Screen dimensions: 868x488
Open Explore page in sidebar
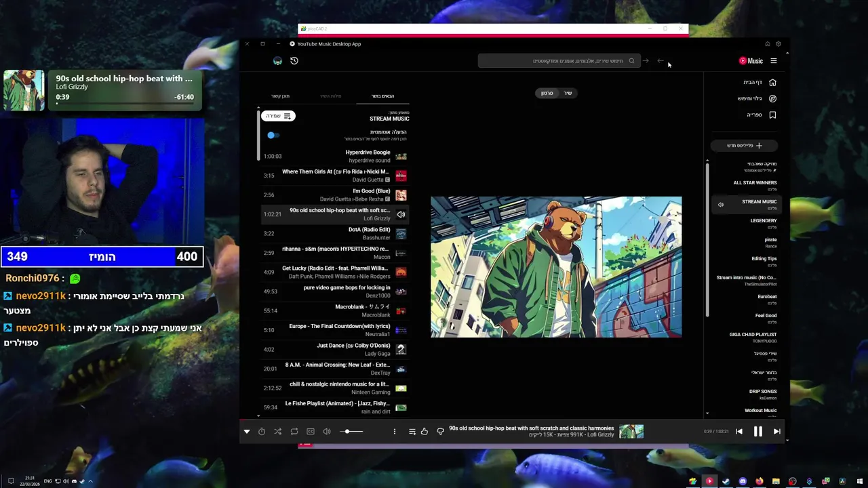(x=757, y=98)
